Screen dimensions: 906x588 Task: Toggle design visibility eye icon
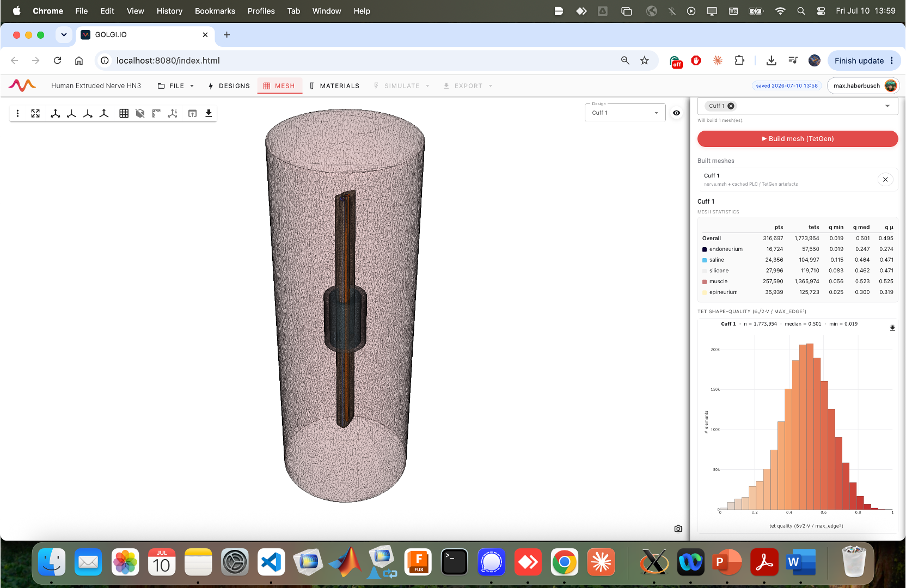coord(676,113)
